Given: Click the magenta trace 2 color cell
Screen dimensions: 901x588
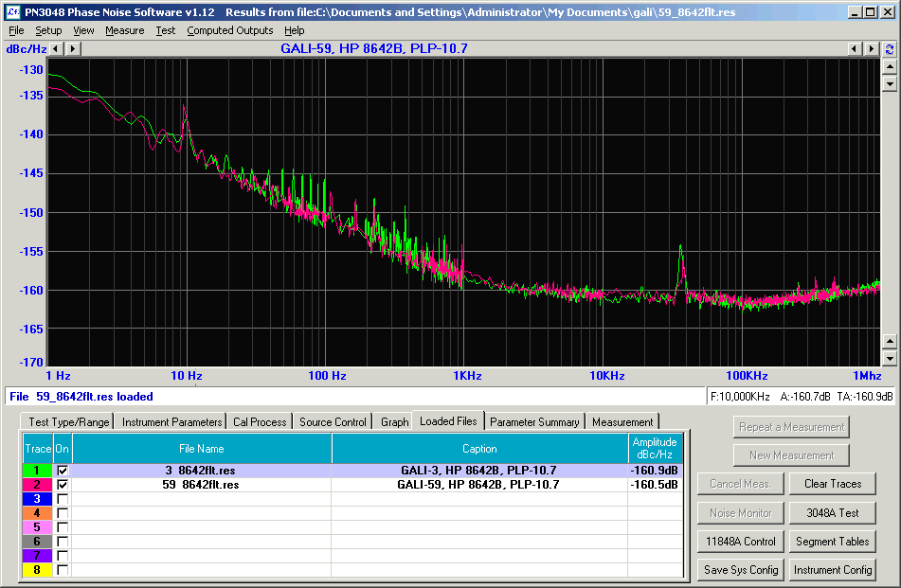Looking at the screenshot, I should [37, 485].
